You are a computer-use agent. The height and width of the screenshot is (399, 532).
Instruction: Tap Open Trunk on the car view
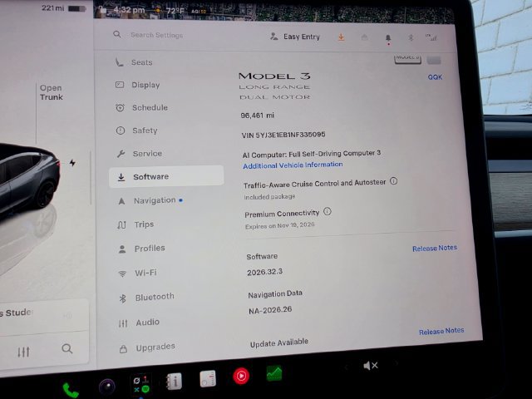tap(52, 92)
